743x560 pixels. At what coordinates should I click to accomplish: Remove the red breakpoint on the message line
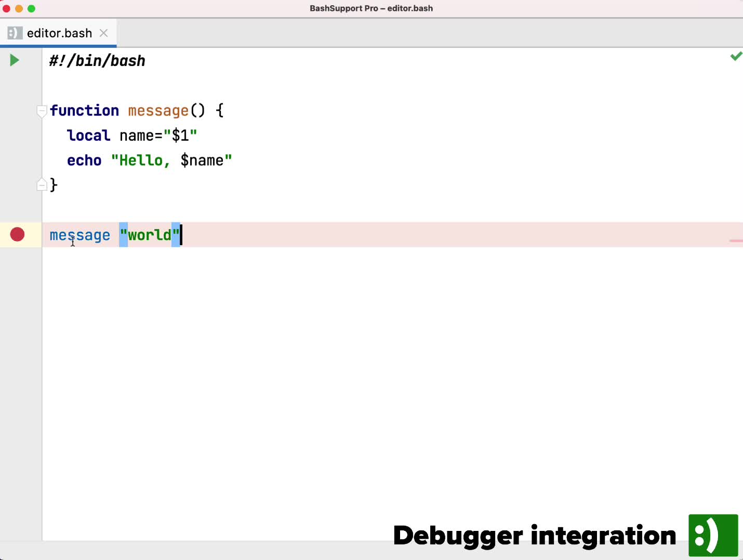click(17, 235)
